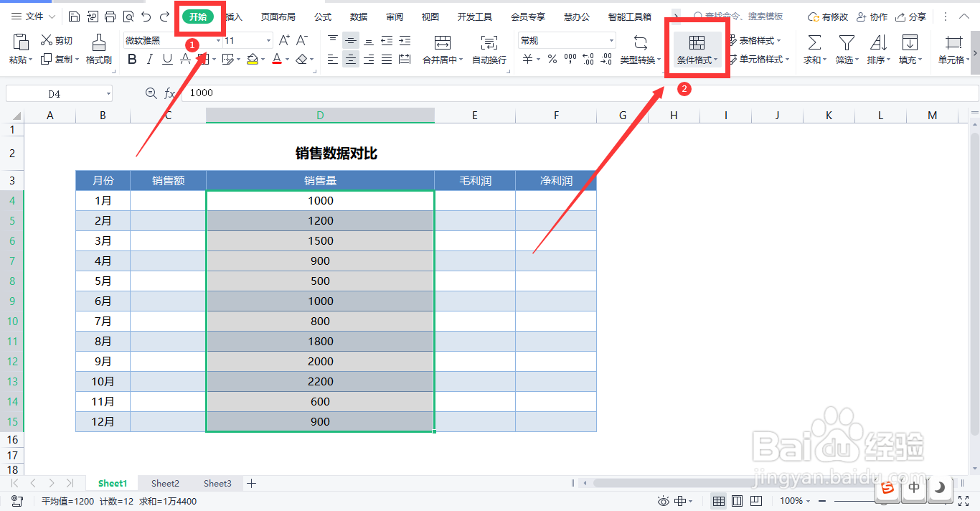Switch to Sheet2 tab
This screenshot has width=980, height=511.
pyautogui.click(x=165, y=484)
